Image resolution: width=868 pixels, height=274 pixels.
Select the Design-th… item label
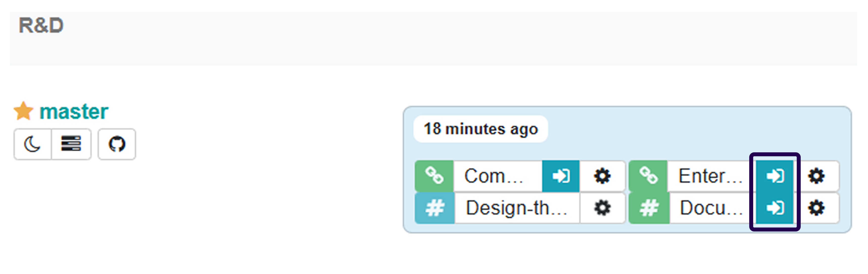tap(517, 208)
